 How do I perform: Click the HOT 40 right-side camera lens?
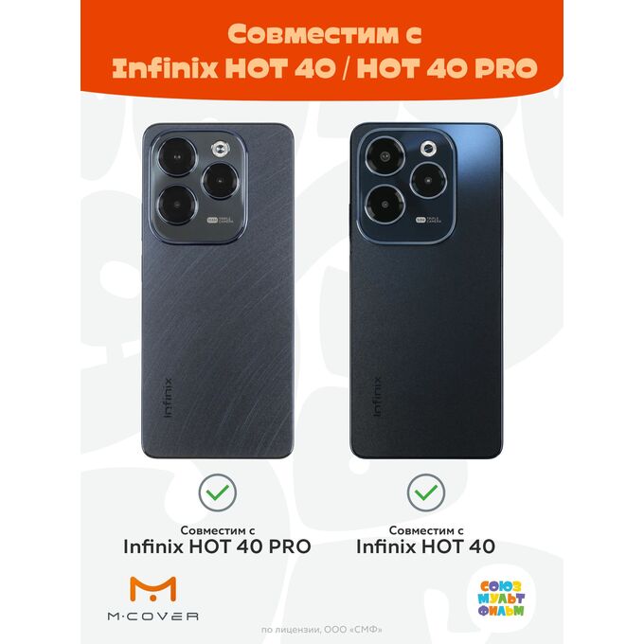tap(428, 180)
